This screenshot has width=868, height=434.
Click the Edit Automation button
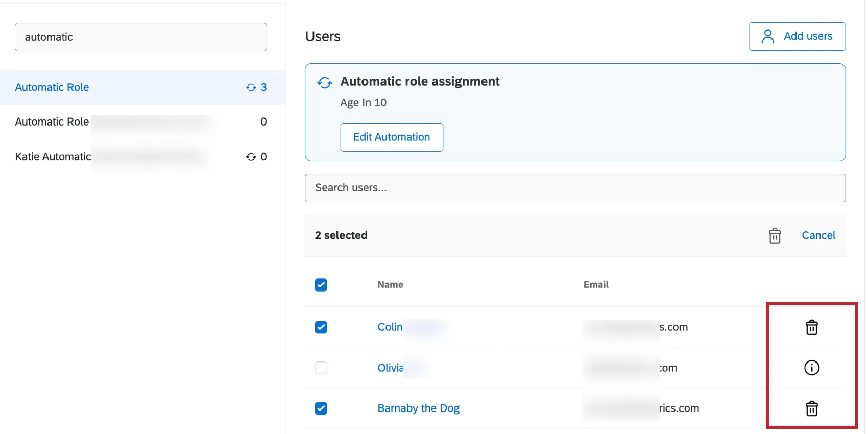[392, 137]
